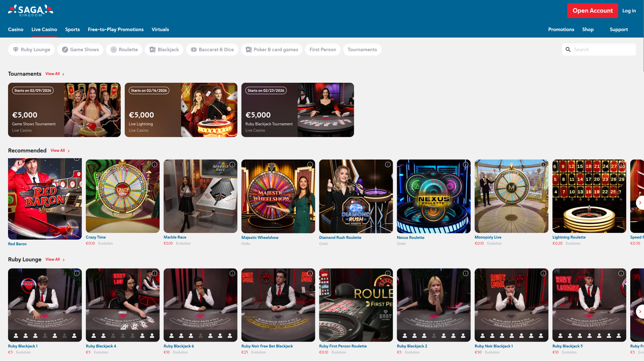Viewport: 644px width, 362px height.
Task: Click the search magnifier icon
Action: click(x=568, y=49)
